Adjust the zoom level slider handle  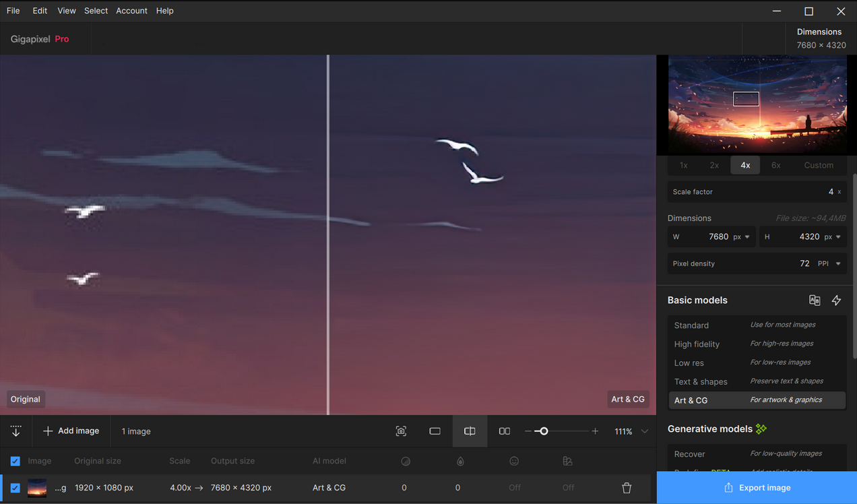pos(544,431)
